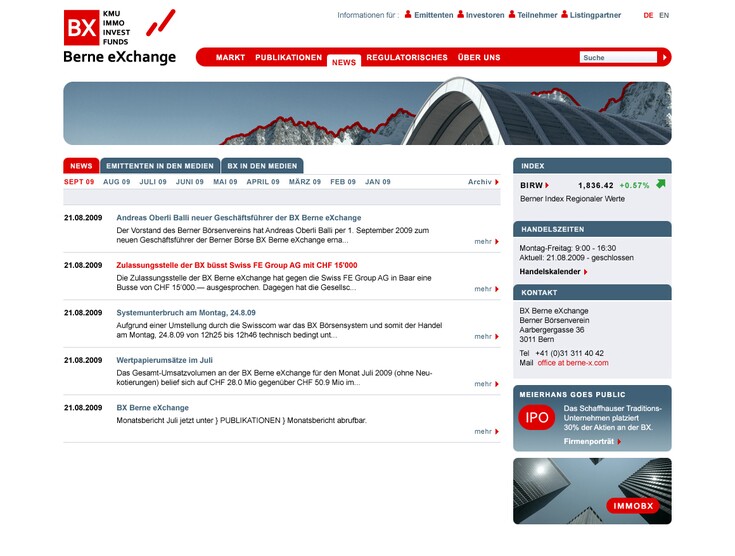Open the PUBLIKATIONEN menu
This screenshot has height=556, width=735.
point(288,57)
